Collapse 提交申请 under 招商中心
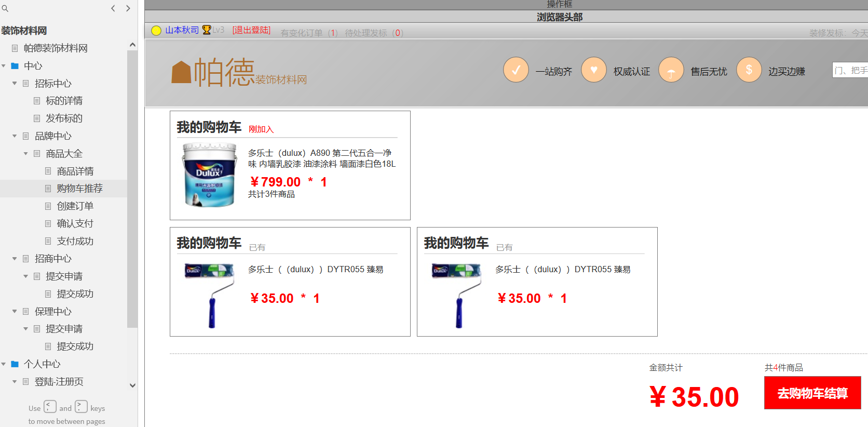Screen dimensions: 868x427 click(25, 276)
